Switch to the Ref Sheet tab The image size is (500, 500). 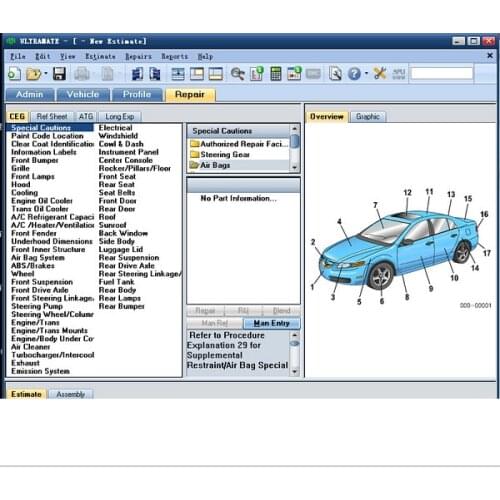52,116
